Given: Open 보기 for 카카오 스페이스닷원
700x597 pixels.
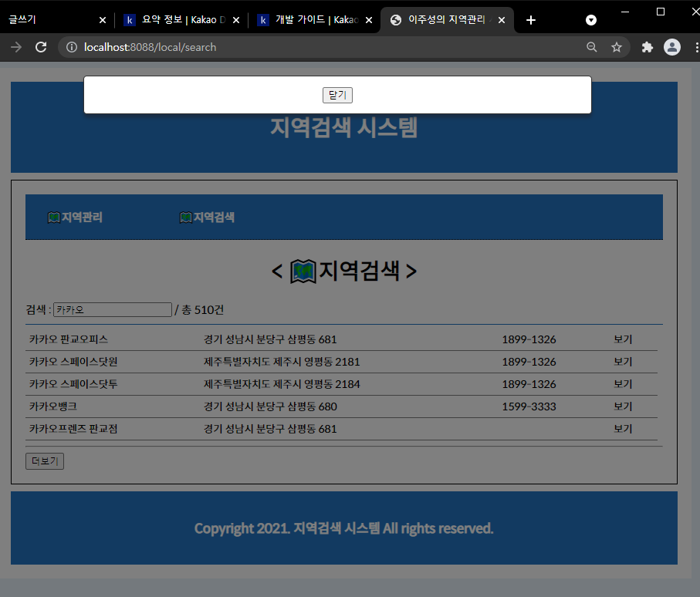Looking at the screenshot, I should [x=623, y=362].
